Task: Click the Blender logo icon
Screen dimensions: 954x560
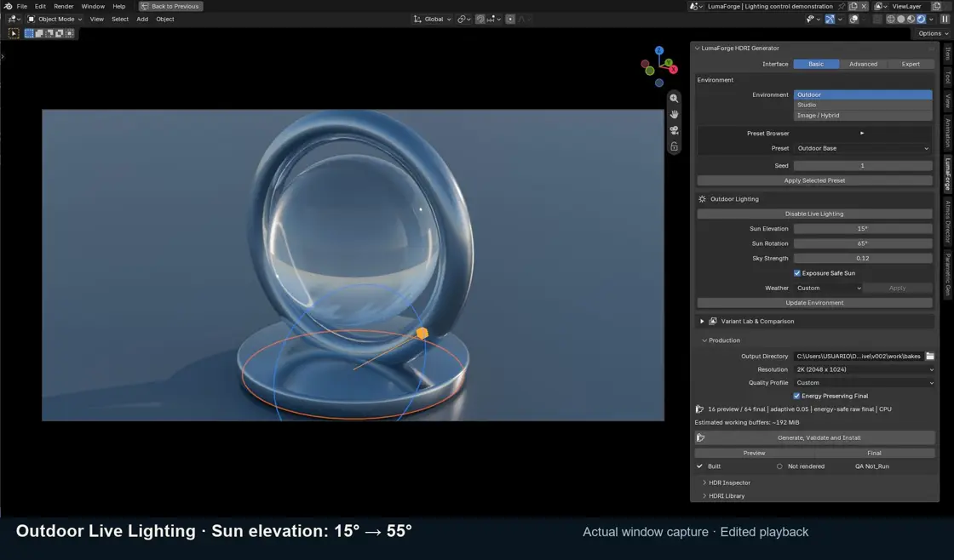Action: click(x=8, y=6)
